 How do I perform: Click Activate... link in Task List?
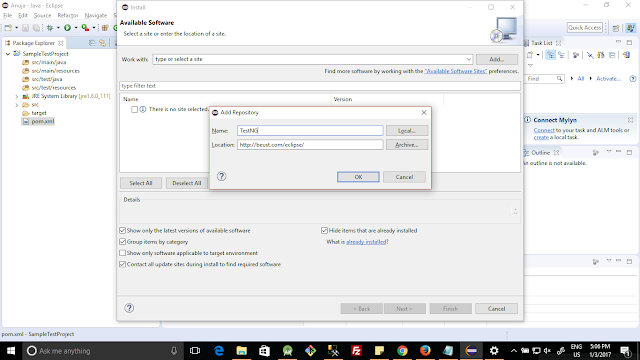pos(608,78)
